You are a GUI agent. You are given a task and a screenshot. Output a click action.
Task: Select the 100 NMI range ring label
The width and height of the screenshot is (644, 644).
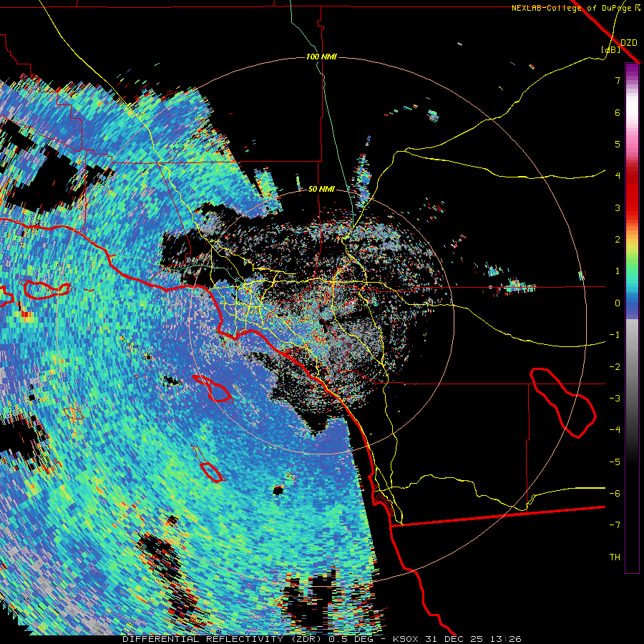(321, 57)
